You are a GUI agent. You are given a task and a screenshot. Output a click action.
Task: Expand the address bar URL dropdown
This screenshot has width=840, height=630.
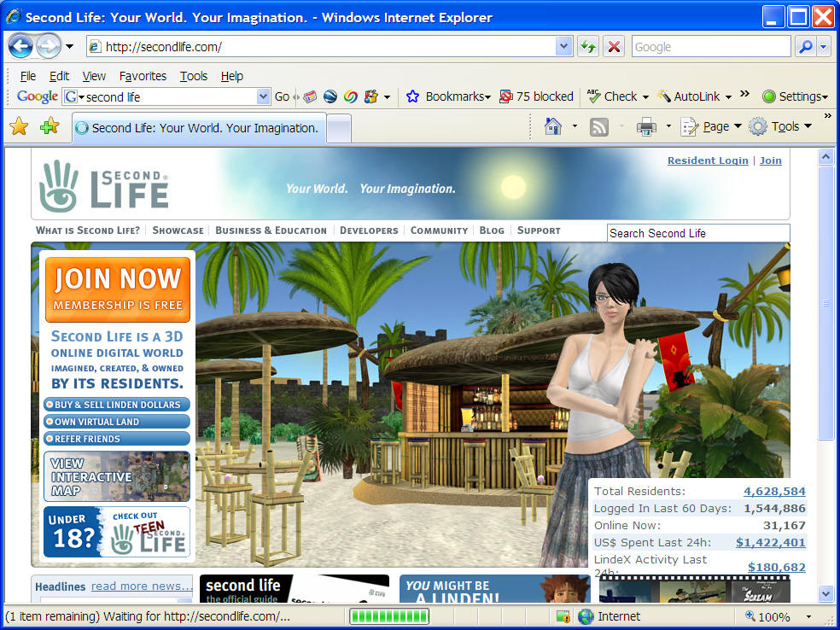tap(563, 47)
